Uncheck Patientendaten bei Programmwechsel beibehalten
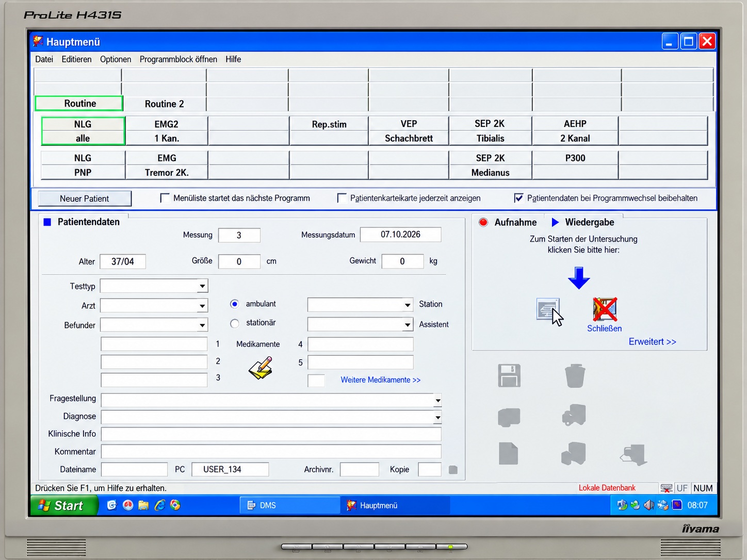Screen dimensions: 747x560 [519, 198]
